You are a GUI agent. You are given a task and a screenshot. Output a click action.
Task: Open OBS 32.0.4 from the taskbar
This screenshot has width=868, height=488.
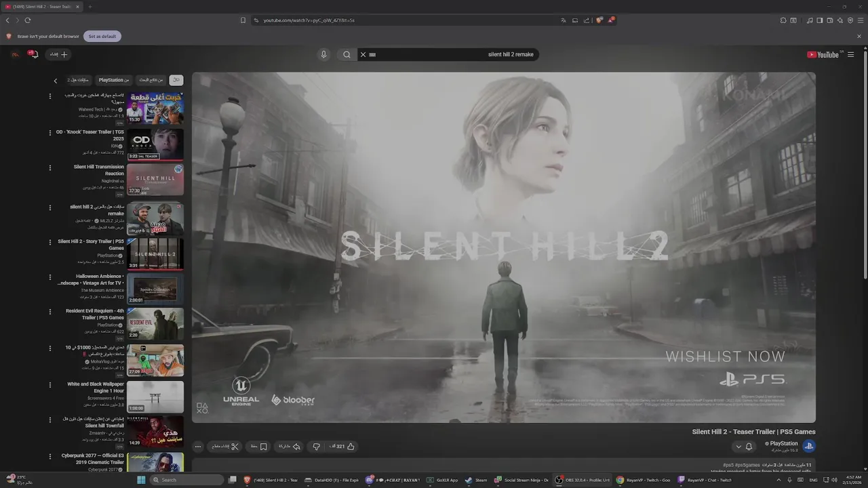pyautogui.click(x=583, y=480)
